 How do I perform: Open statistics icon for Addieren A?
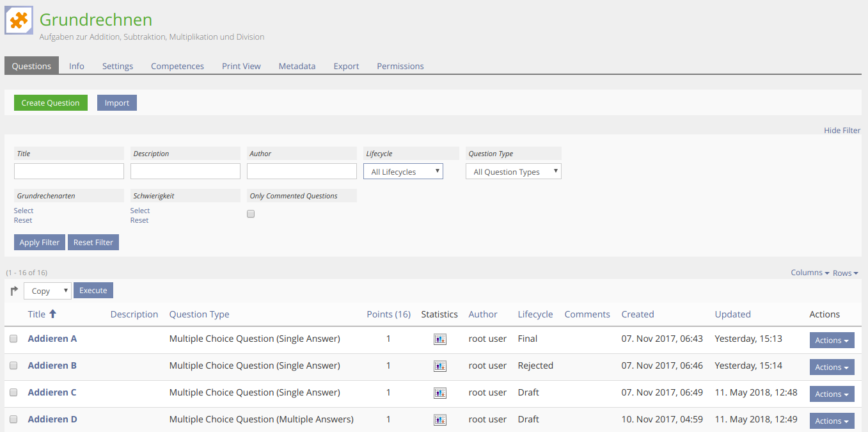pos(439,339)
